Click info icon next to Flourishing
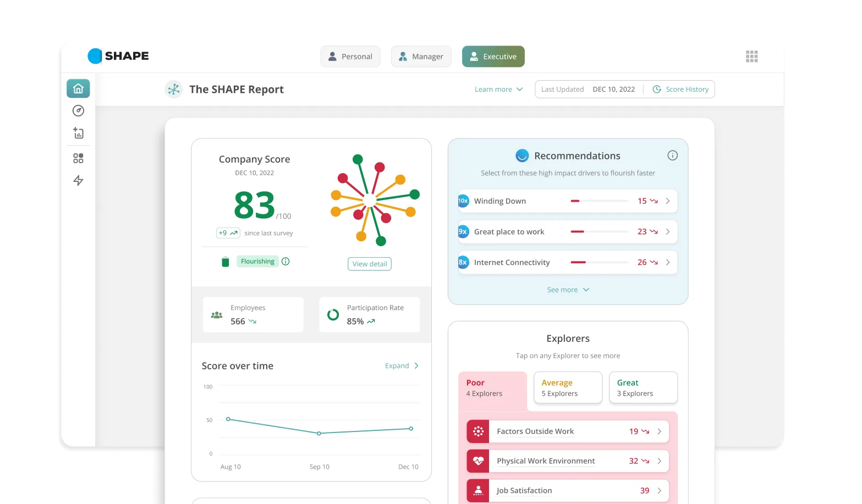 (285, 262)
